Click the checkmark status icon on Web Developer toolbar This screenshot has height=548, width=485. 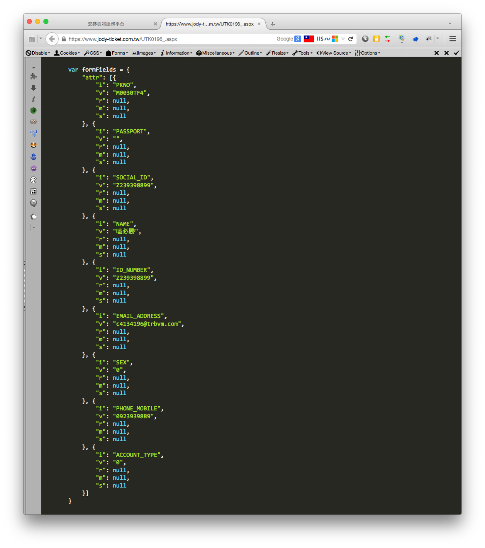[456, 53]
